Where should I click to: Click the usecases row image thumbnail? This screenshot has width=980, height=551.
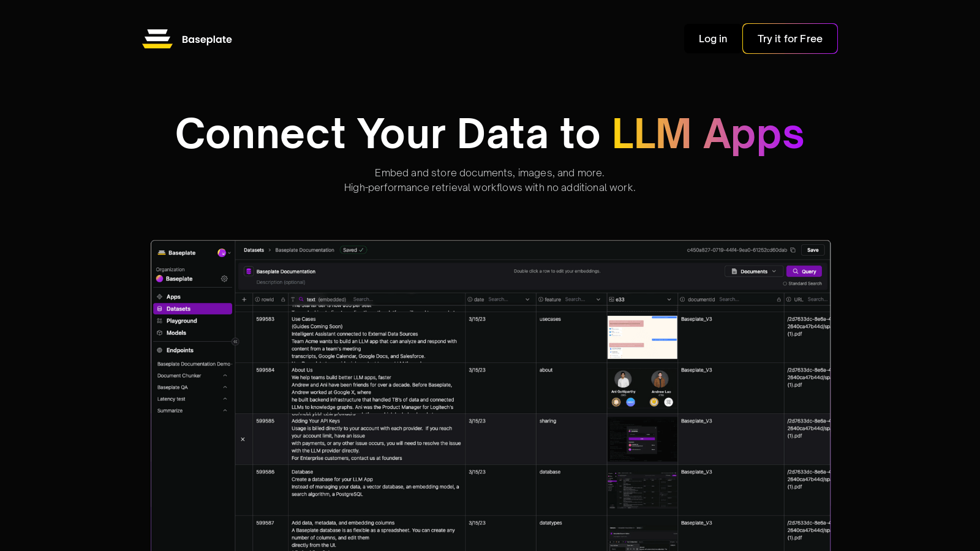[642, 337]
